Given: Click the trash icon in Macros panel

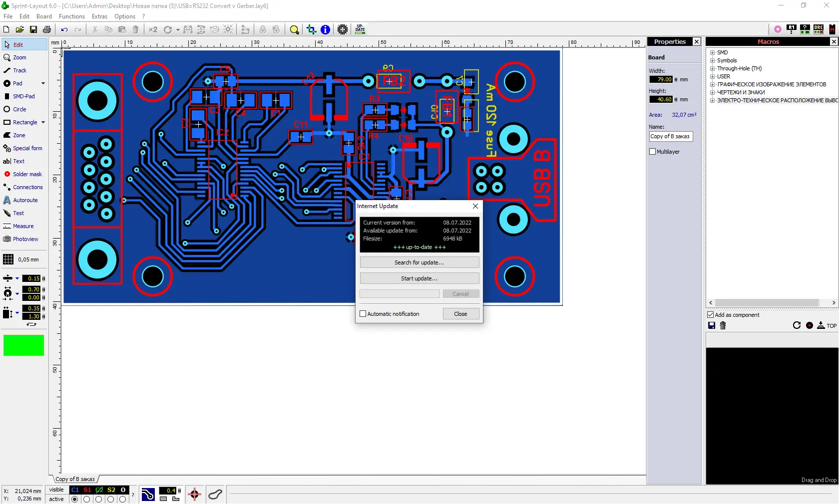Looking at the screenshot, I should [723, 325].
